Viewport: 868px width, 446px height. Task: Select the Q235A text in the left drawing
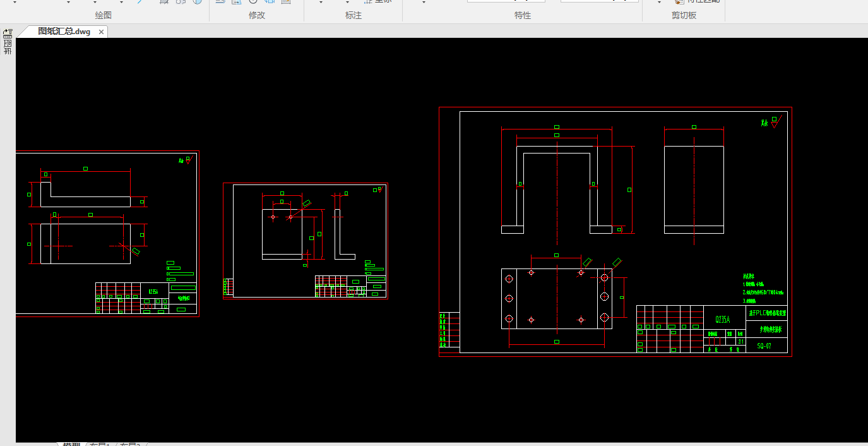(x=153, y=292)
